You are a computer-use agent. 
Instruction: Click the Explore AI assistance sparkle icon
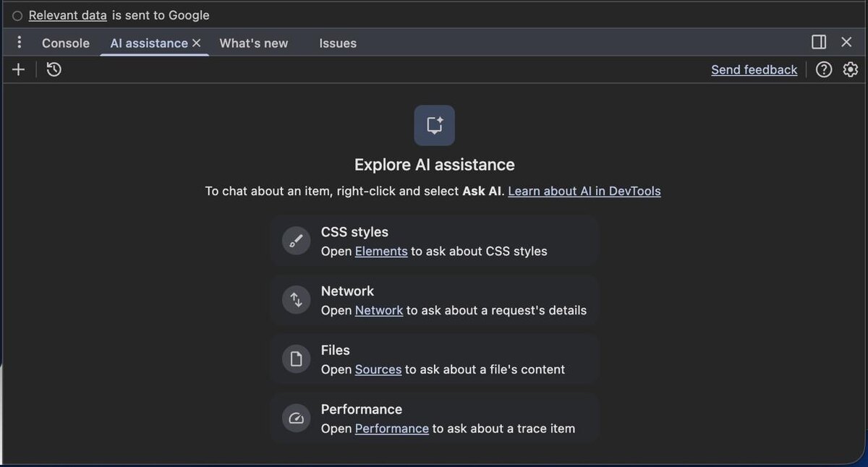click(434, 125)
